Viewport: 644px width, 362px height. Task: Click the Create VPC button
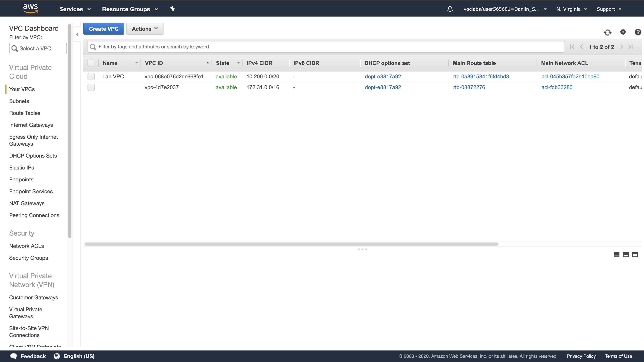pyautogui.click(x=103, y=29)
